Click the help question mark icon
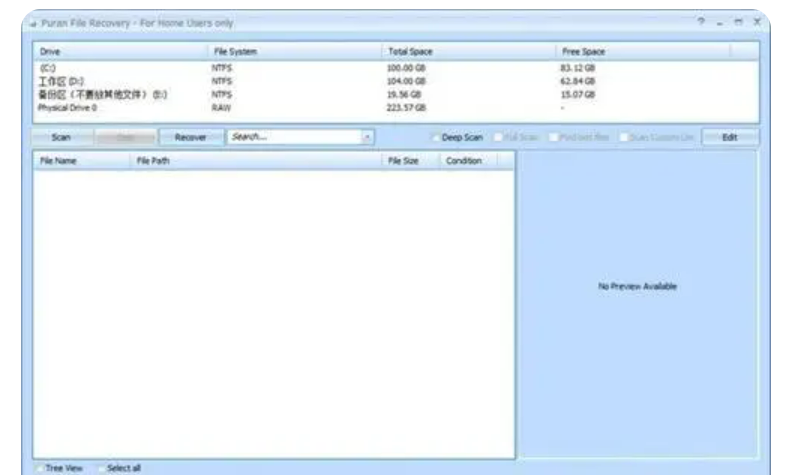 click(x=730, y=21)
